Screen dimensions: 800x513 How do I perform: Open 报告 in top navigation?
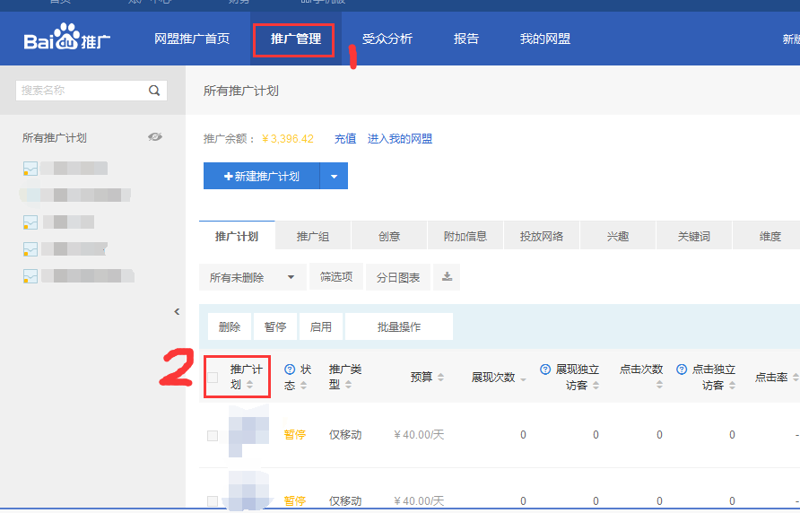(466, 38)
